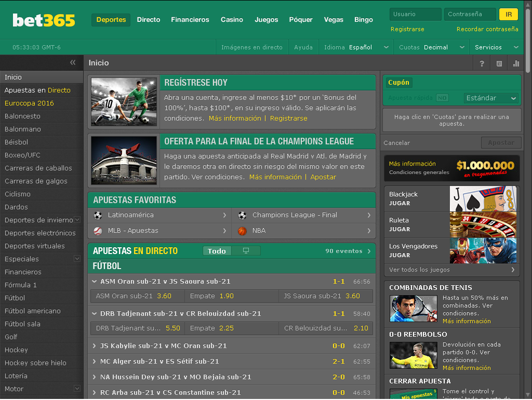Select Fórmula 1 in the sidebar
Screen dimensions: 532x400
coord(42,285)
